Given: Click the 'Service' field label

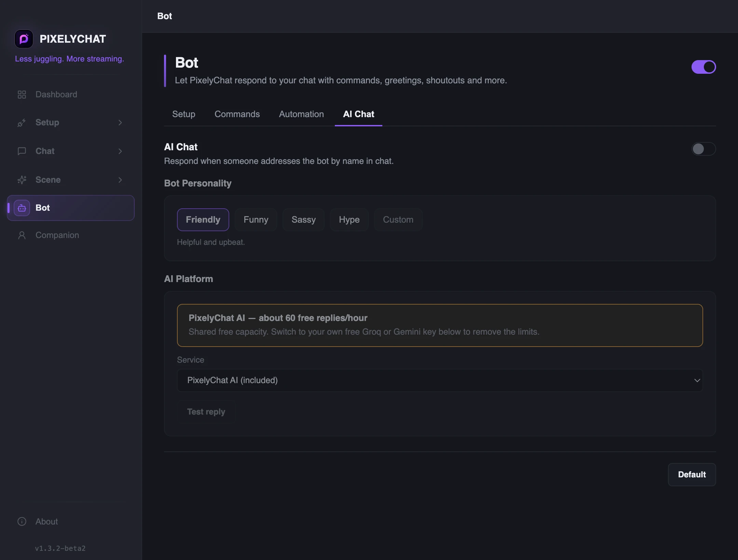Looking at the screenshot, I should click(x=191, y=360).
